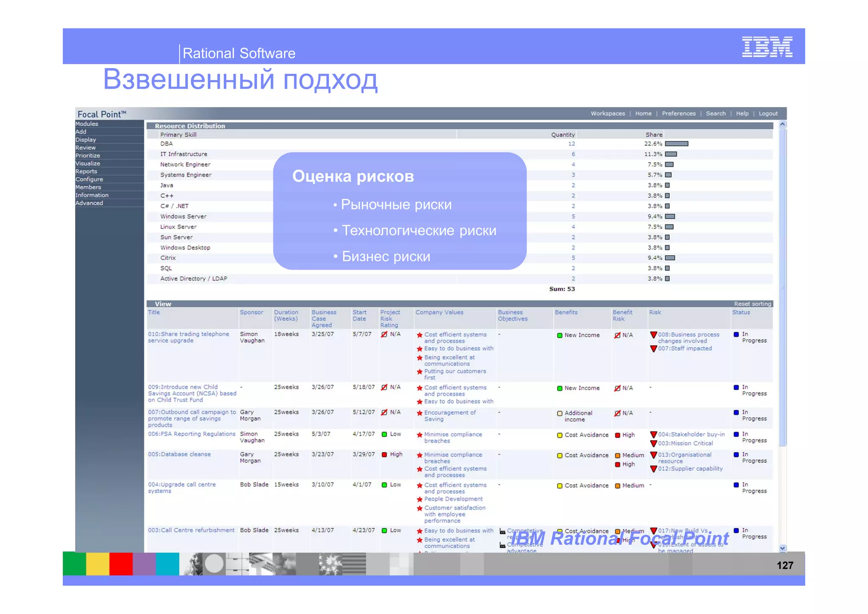Sort the view by Sponsor column

(251, 313)
